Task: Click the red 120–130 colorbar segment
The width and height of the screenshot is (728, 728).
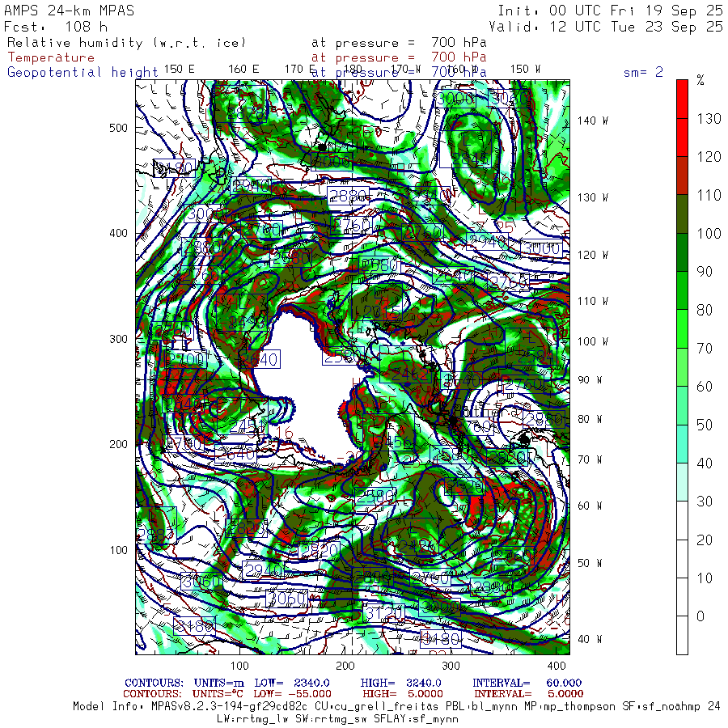Action: (x=682, y=138)
